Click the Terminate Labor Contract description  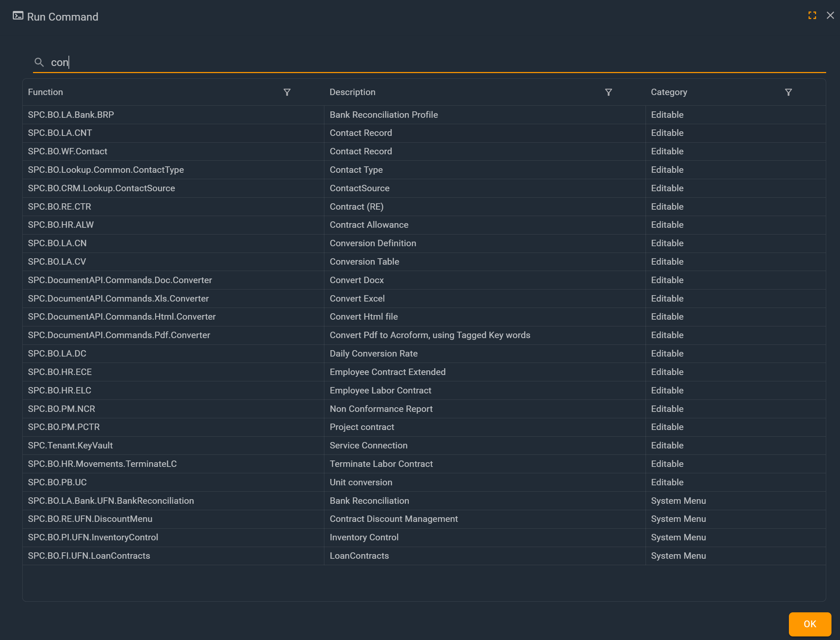[381, 464]
